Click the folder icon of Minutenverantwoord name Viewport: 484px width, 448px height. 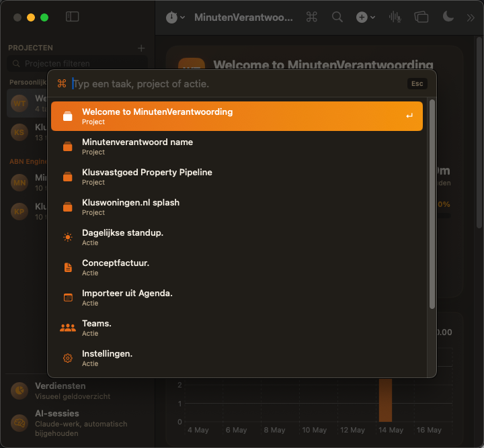pos(68,146)
